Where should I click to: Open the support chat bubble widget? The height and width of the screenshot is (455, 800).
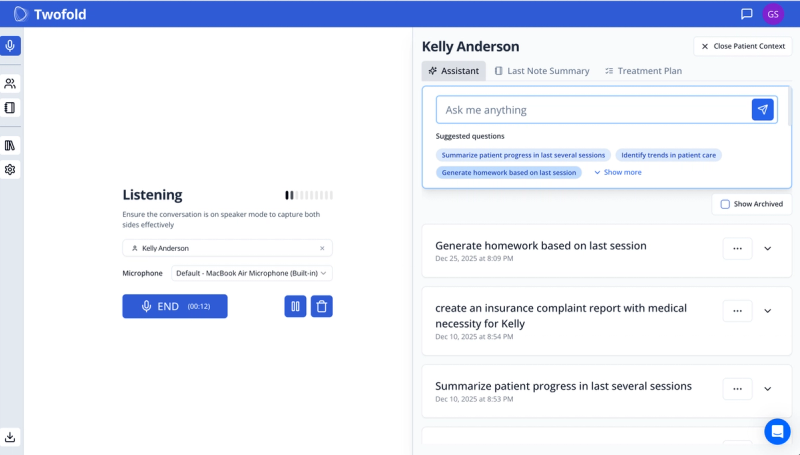coord(777,432)
